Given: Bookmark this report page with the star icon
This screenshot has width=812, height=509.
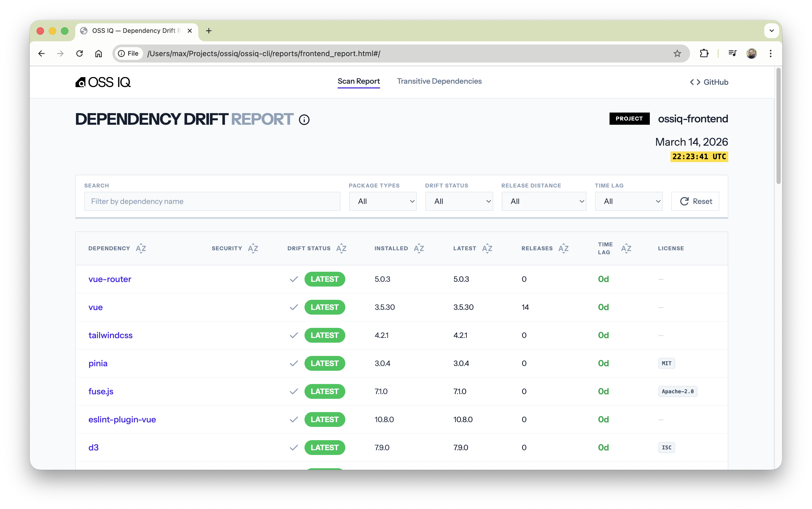Looking at the screenshot, I should pyautogui.click(x=677, y=53).
